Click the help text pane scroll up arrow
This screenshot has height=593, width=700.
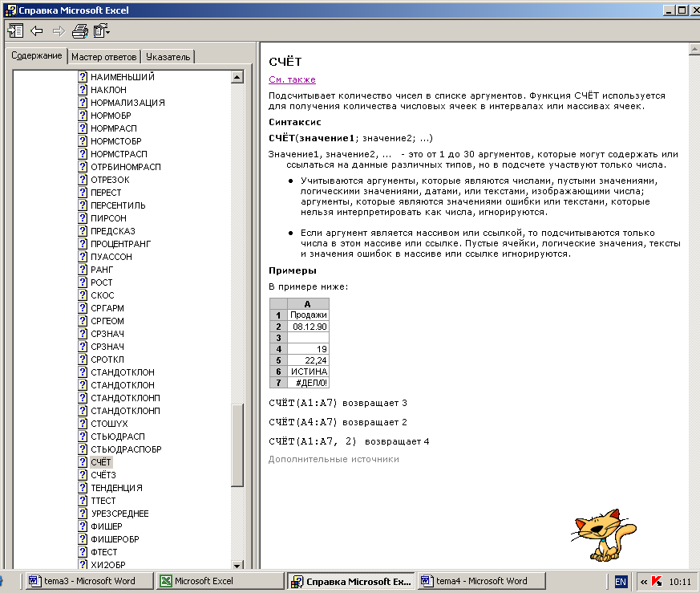pos(694,49)
